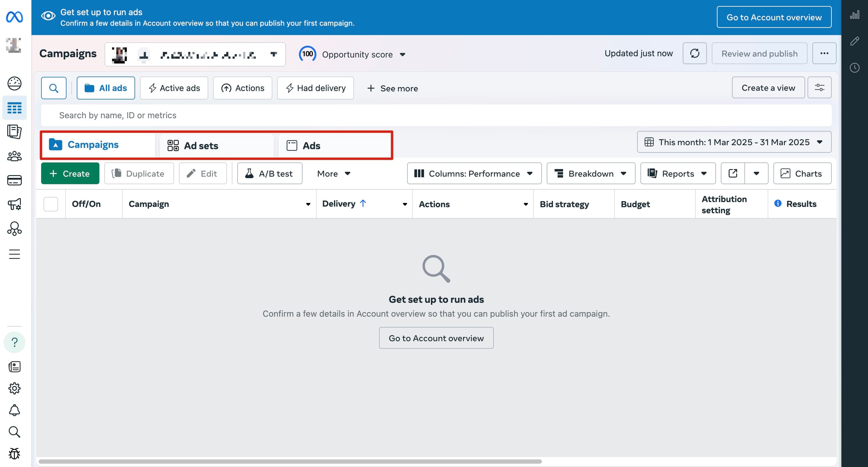Click the export table icon button
The image size is (868, 467).
(x=733, y=173)
